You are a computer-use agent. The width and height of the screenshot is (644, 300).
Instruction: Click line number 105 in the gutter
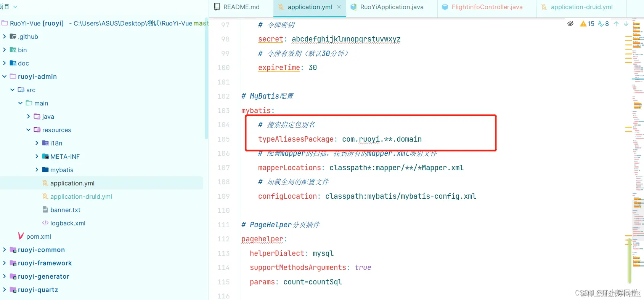[224, 139]
